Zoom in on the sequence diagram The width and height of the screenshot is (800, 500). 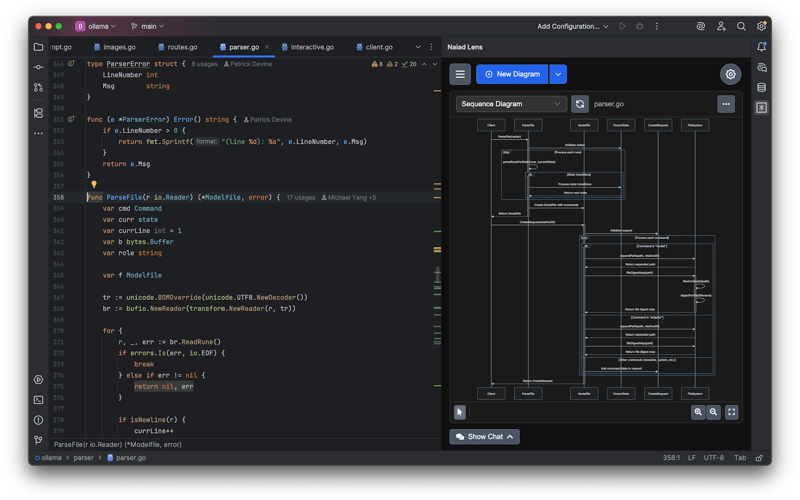point(697,411)
